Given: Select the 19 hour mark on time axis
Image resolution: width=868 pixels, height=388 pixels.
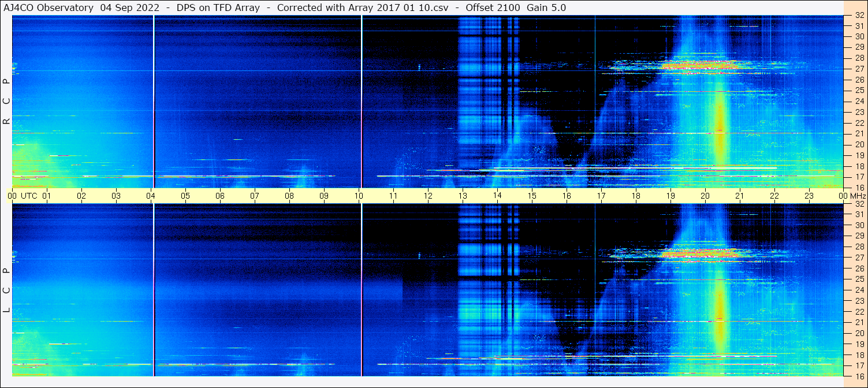Looking at the screenshot, I should 670,196.
